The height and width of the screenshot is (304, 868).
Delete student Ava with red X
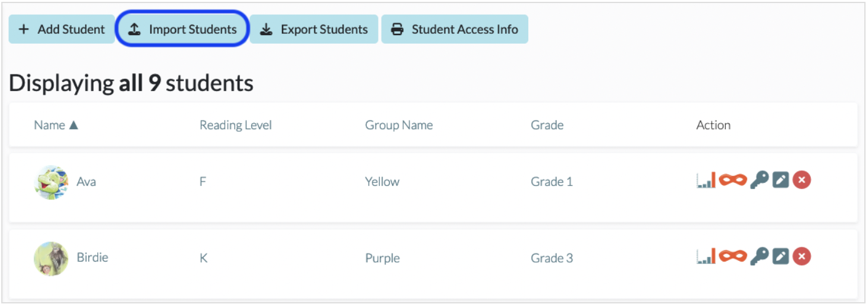point(802,180)
